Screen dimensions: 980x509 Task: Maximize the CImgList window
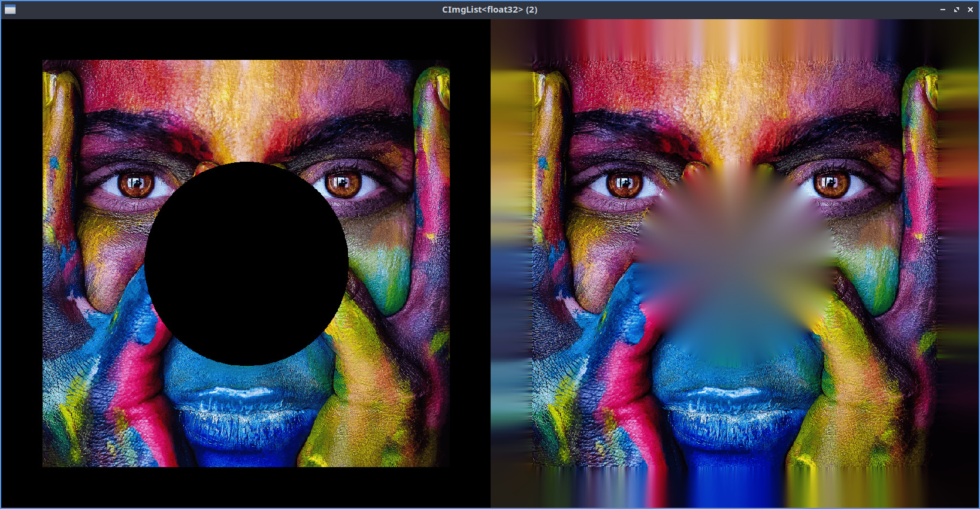pos(957,10)
